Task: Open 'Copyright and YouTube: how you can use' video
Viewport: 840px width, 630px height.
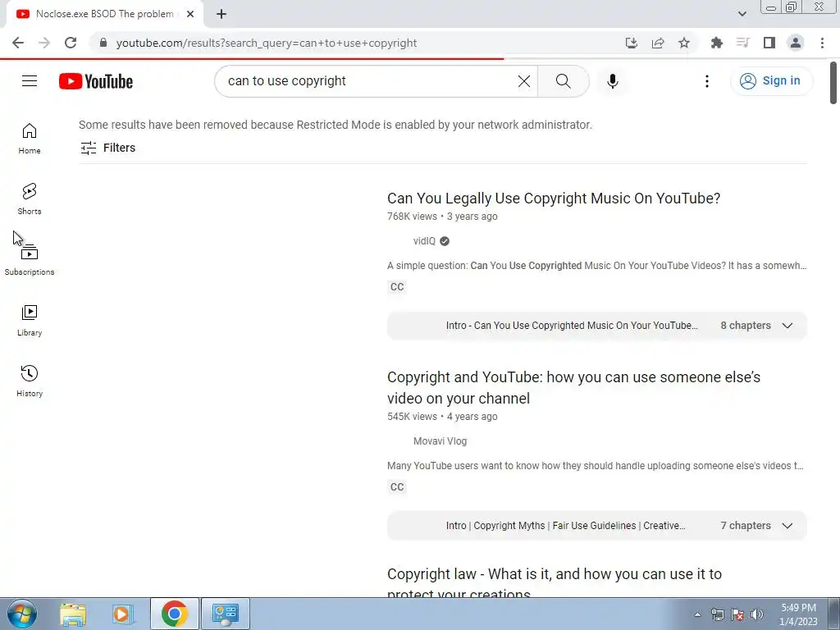Action: (573, 388)
